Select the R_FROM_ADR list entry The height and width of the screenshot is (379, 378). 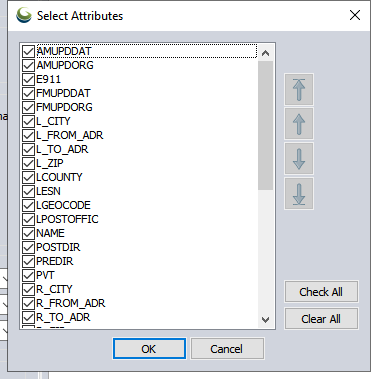(71, 303)
